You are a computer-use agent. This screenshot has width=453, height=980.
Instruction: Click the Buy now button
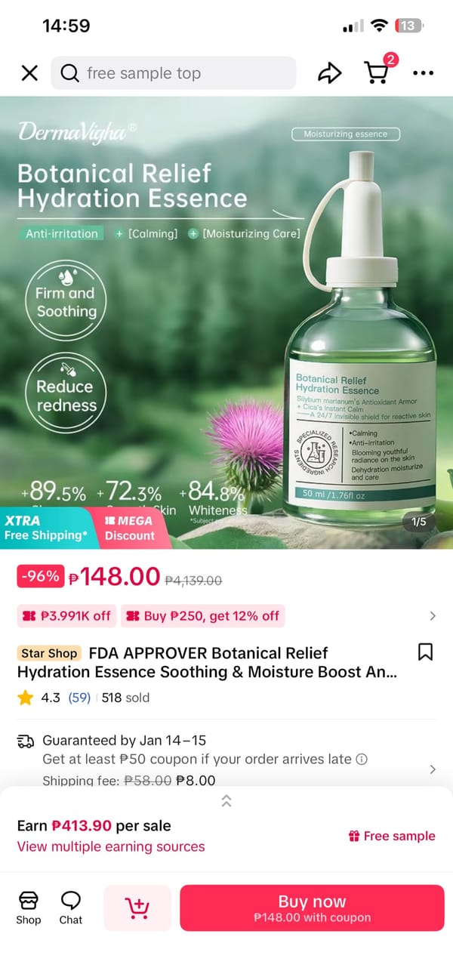[312, 908]
